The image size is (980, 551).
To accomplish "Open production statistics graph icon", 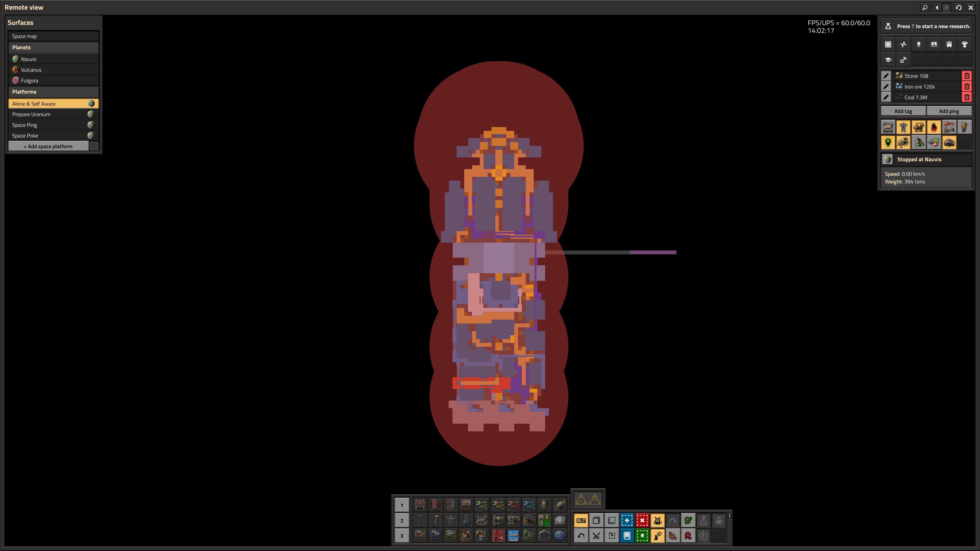I will 903,44.
